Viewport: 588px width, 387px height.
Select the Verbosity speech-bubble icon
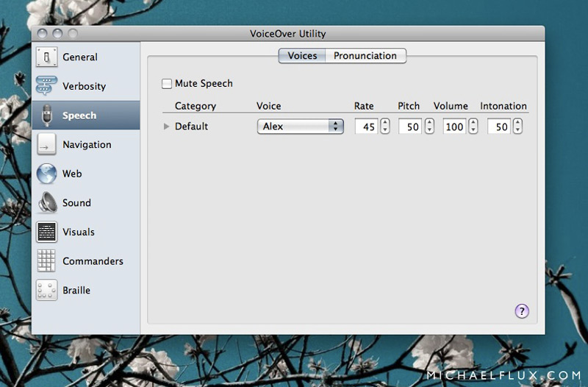(46, 86)
